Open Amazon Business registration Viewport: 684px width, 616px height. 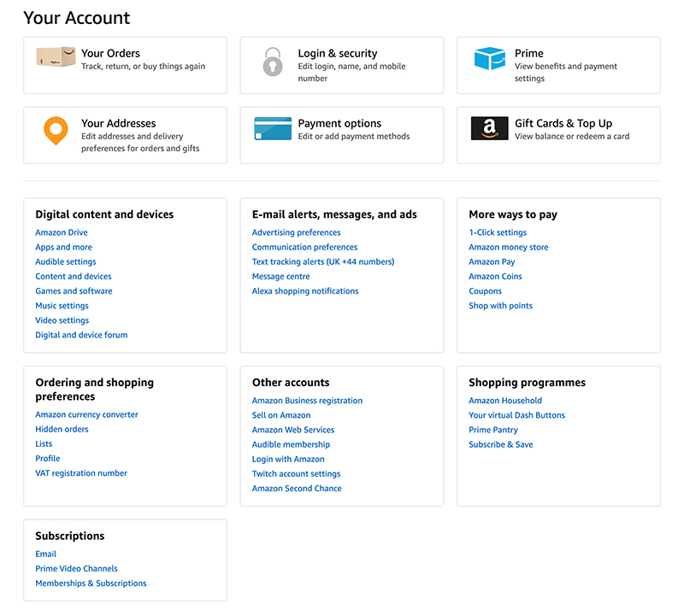tap(307, 401)
